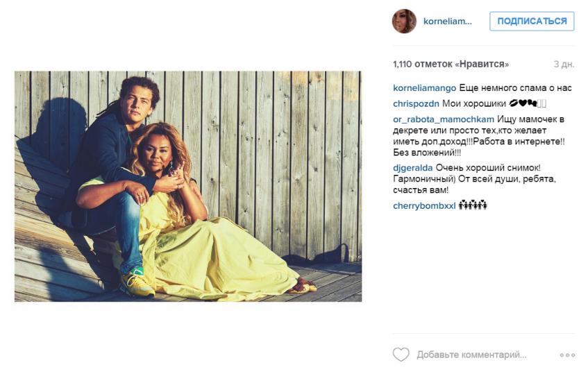This screenshot has height=374, width=588.
Task: Open cherrybombxxl commenter profile
Action: [424, 206]
